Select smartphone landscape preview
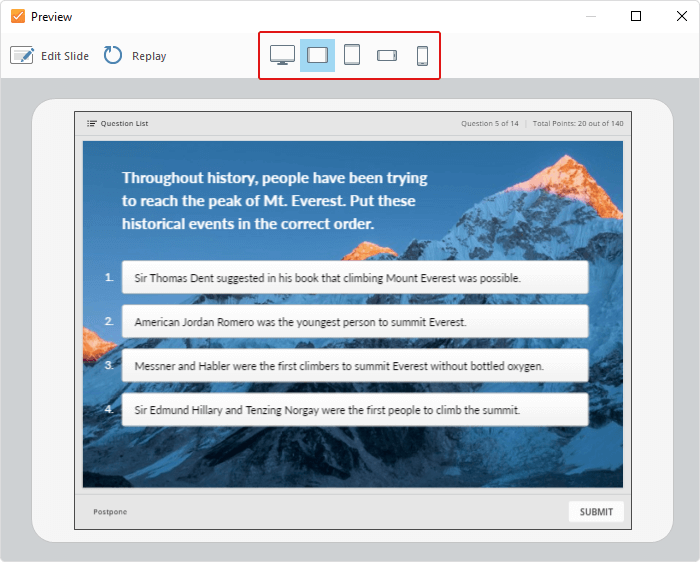 coord(387,55)
